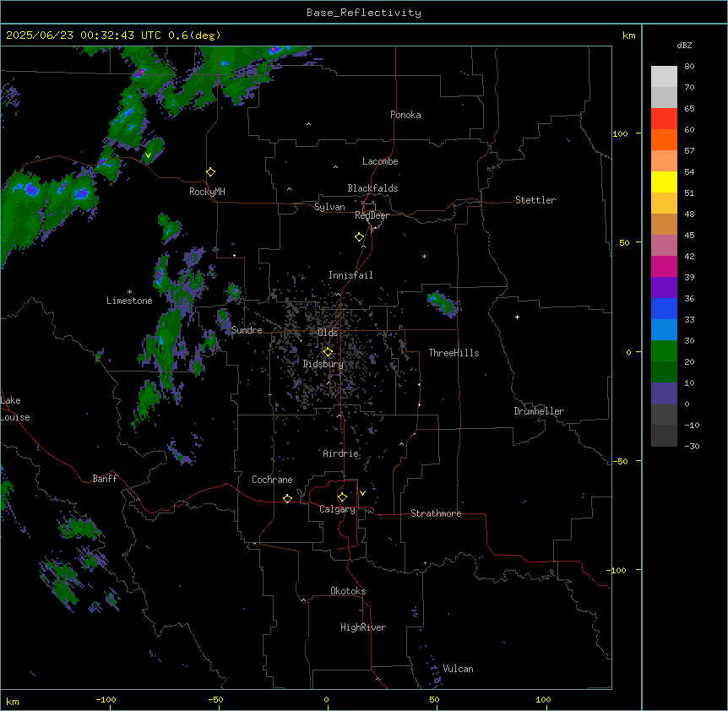Screen dimensions: 728x711
Task: Click the Sylvan label
Action: point(329,207)
